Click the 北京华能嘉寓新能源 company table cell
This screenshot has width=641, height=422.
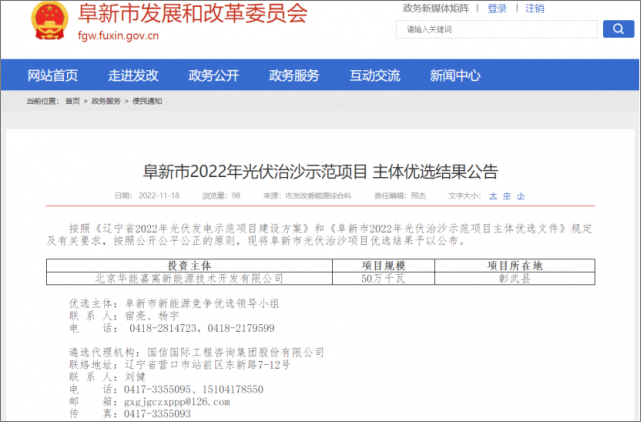point(189,278)
